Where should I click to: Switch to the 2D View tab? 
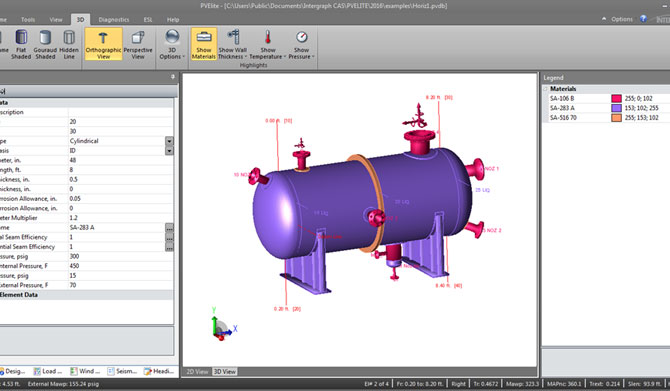pyautogui.click(x=197, y=371)
